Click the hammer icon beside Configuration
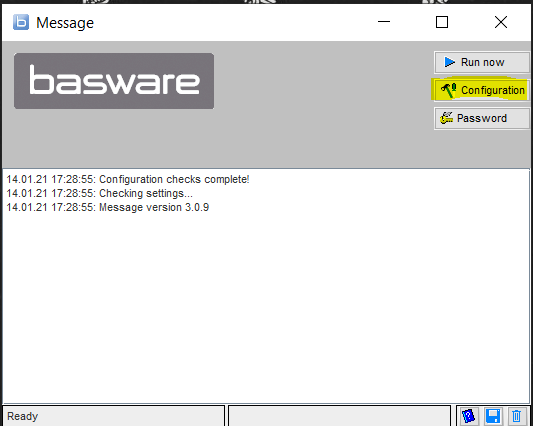The width and height of the screenshot is (533, 426). coord(448,90)
